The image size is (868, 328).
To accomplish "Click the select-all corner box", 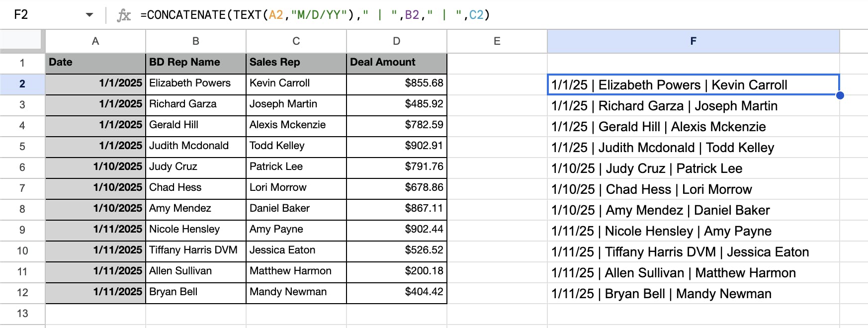I will pyautogui.click(x=22, y=40).
